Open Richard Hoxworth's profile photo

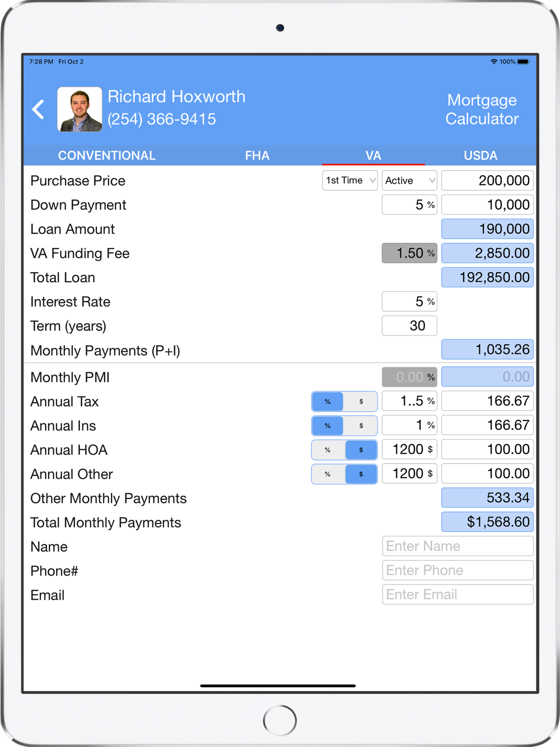tap(80, 109)
